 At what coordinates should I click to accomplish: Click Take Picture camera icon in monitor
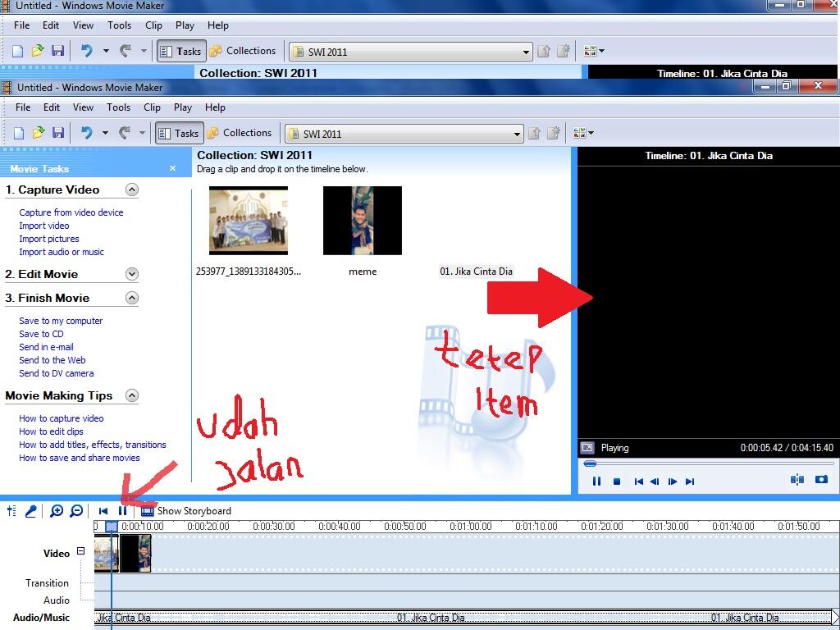pos(821,479)
